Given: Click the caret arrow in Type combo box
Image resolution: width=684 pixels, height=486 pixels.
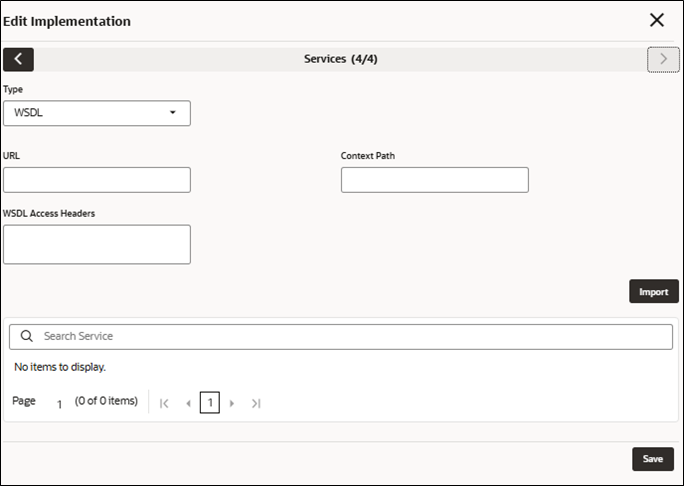Looking at the screenshot, I should [x=173, y=113].
